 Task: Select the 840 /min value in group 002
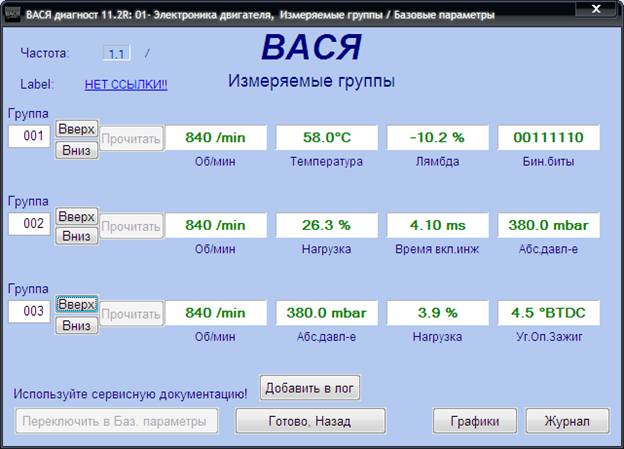[216, 225]
